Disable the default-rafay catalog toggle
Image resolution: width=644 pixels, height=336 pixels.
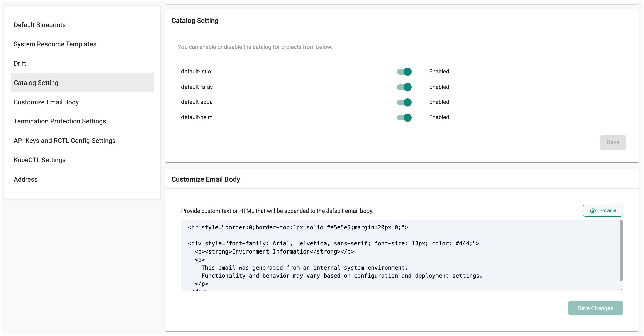[404, 87]
